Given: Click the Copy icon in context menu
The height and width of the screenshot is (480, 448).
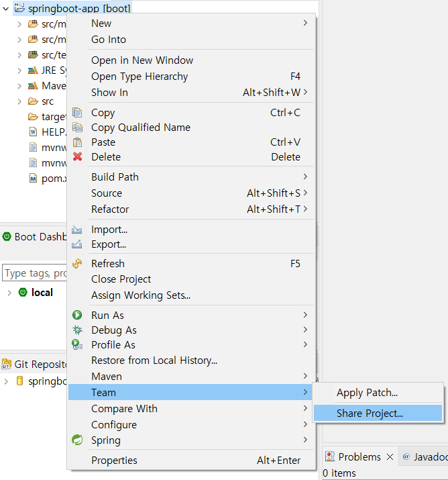Looking at the screenshot, I should click(77, 113).
